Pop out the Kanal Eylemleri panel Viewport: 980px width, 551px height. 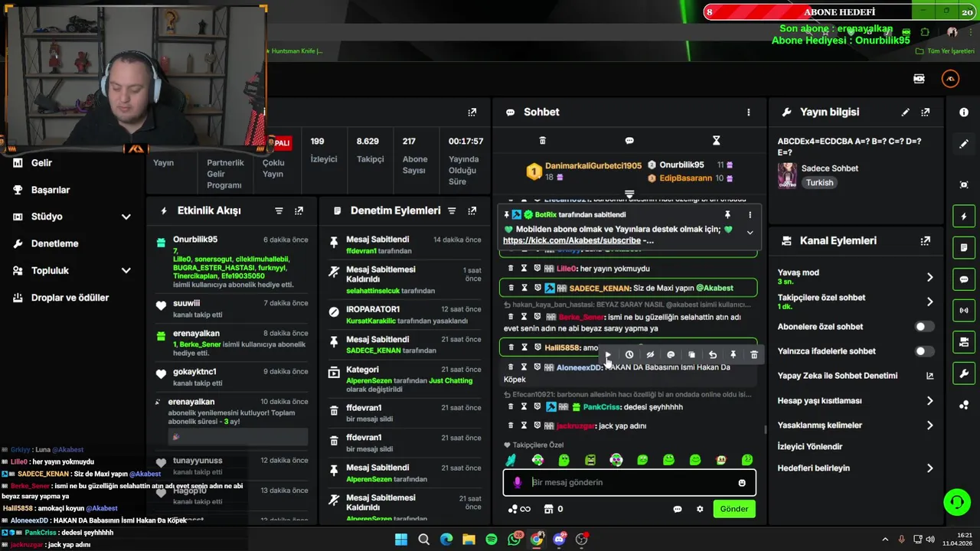point(925,241)
